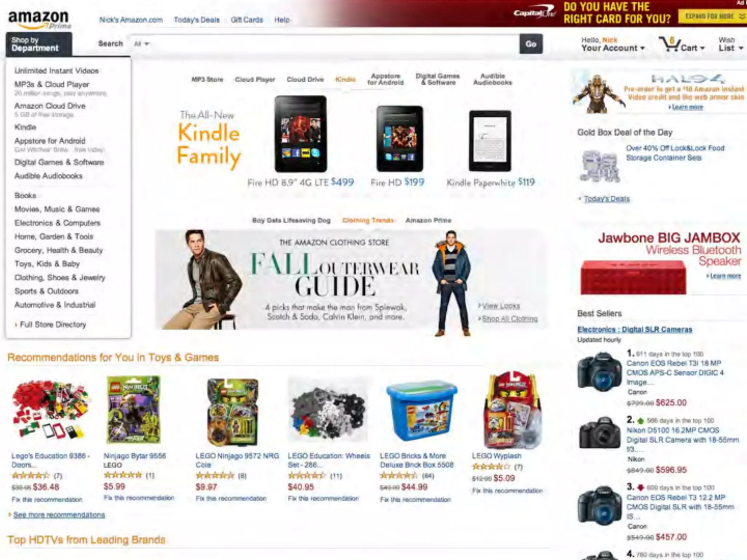Open the Full Store Directory link
The height and width of the screenshot is (560, 747).
tap(53, 324)
